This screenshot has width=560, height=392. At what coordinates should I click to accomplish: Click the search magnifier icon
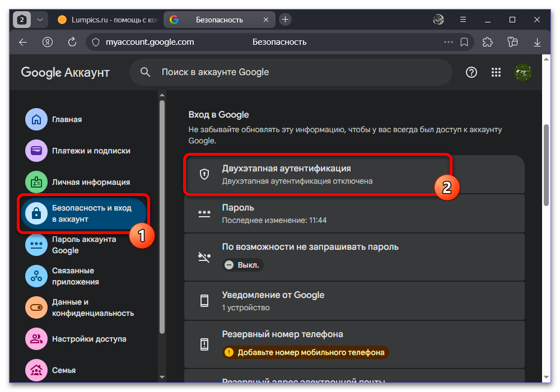[145, 72]
